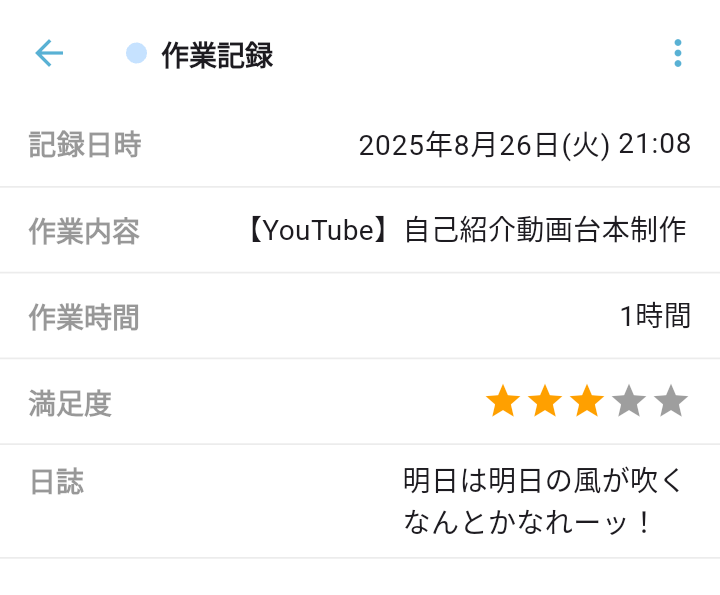
Task: Set rating with the fourth star
Action: click(x=629, y=402)
